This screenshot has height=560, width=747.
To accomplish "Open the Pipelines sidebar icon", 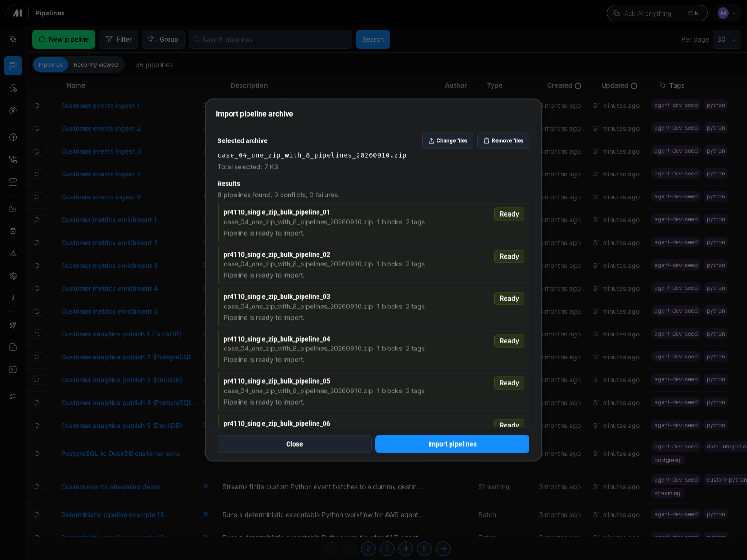I will pyautogui.click(x=13, y=66).
